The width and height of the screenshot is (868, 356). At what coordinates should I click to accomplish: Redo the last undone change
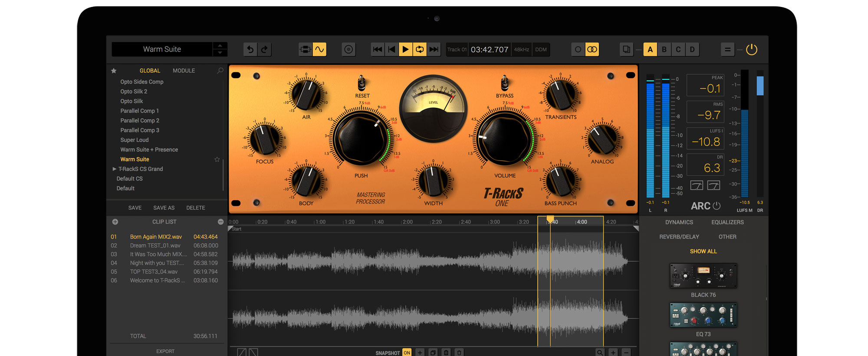click(x=264, y=49)
